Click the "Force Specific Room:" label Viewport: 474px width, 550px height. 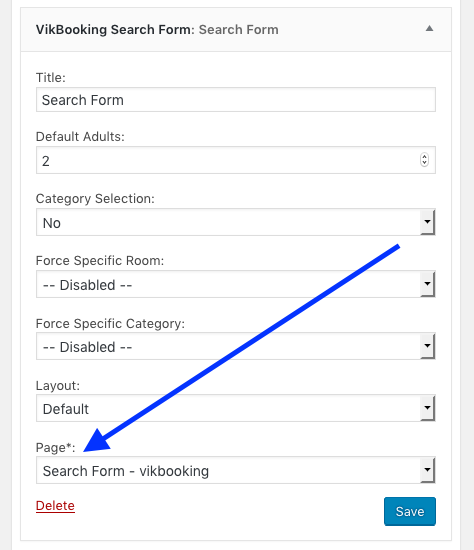point(100,261)
